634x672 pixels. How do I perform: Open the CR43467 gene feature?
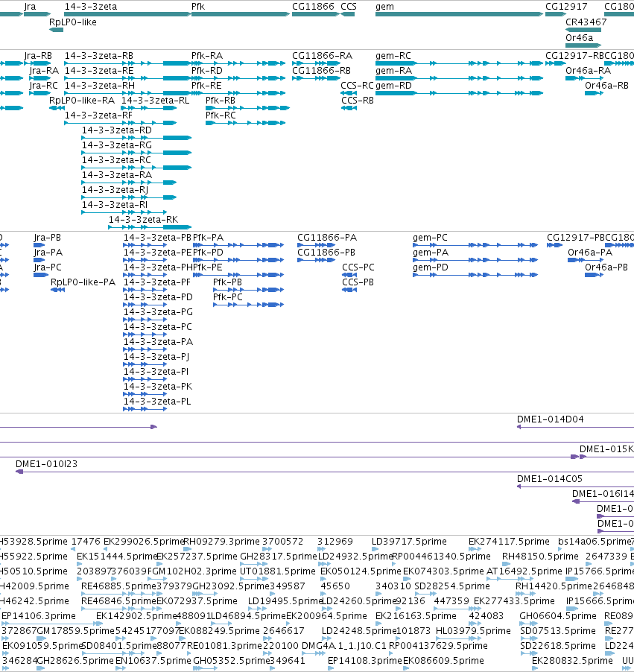(583, 30)
